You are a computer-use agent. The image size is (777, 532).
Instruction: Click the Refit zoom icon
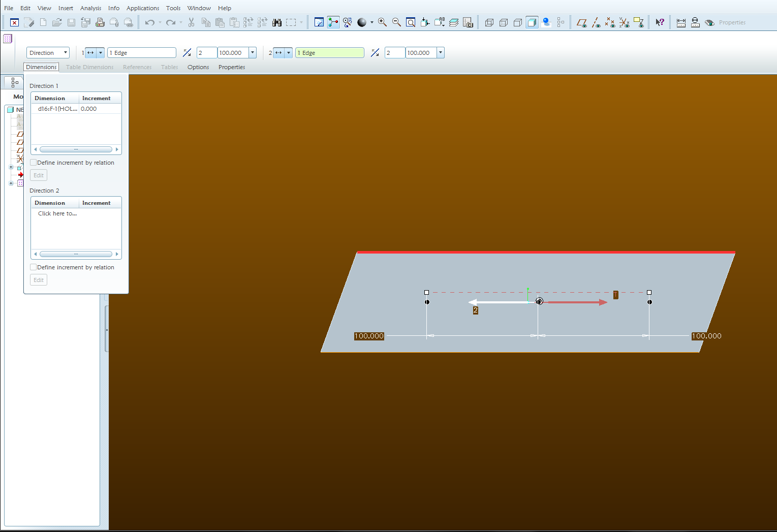tap(411, 22)
